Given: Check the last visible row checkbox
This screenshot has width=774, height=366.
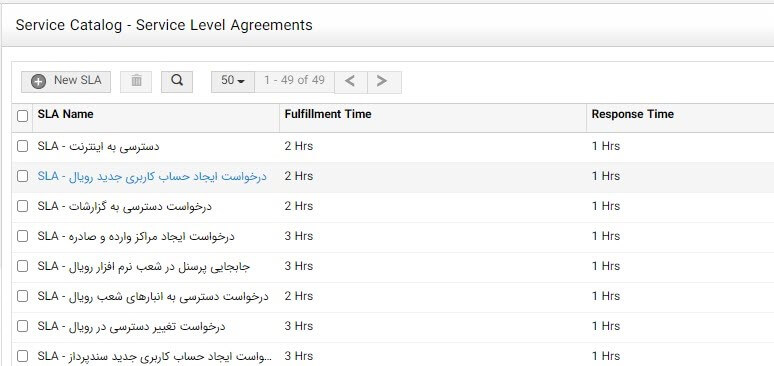Looking at the screenshot, I should [x=22, y=356].
